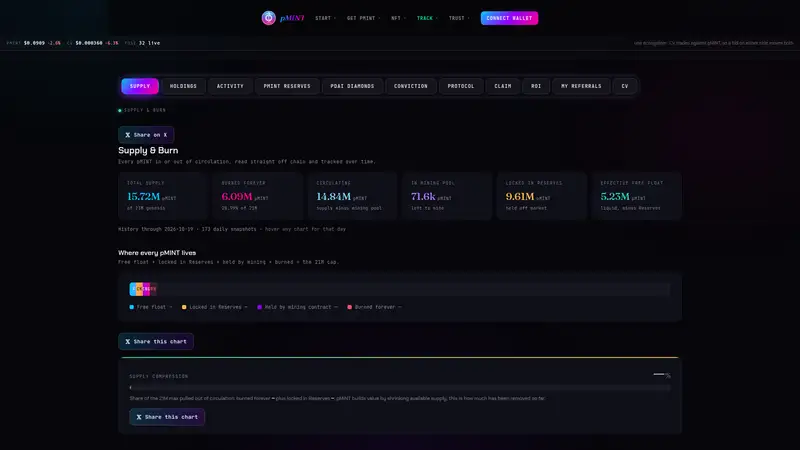The width and height of the screenshot is (800, 450).
Task: Click the percent value in Supply Compression
Action: point(662,375)
